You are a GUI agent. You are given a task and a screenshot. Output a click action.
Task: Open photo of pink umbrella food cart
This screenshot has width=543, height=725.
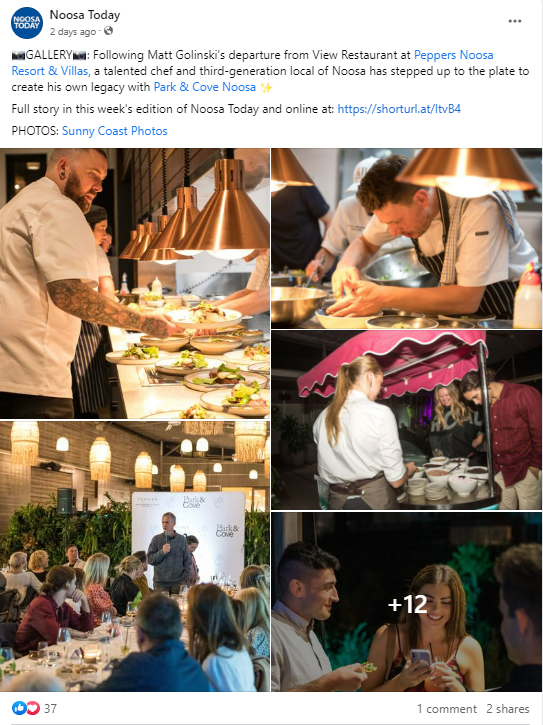tap(406, 420)
